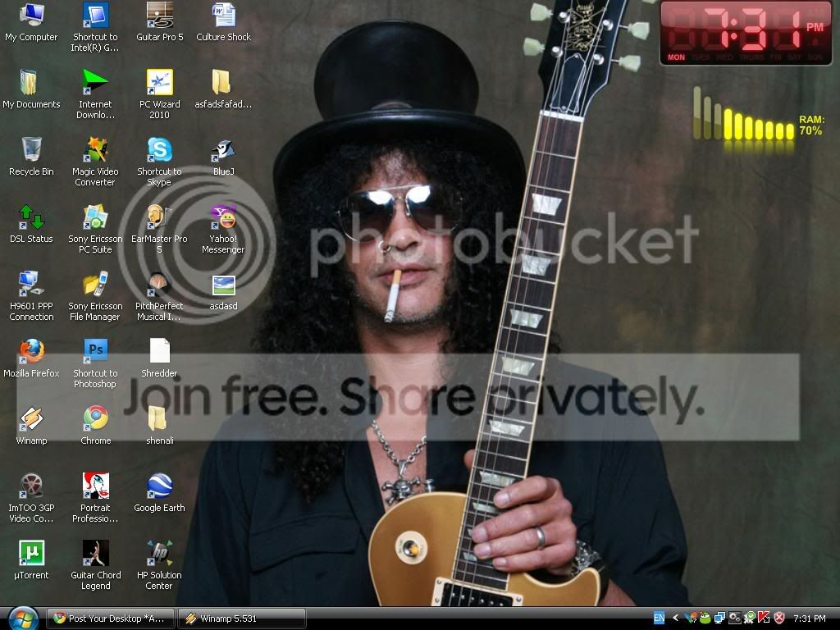840x630 pixels.
Task: Click the Start orb button
Action: tap(22, 619)
